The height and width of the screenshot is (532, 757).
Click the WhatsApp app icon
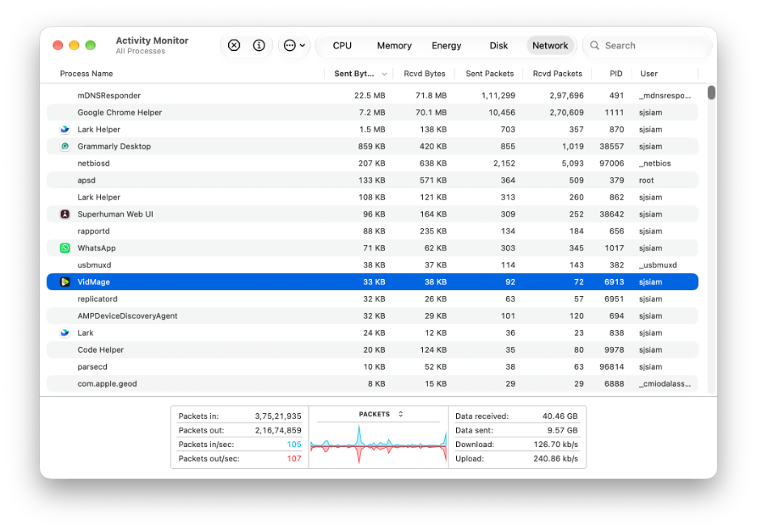coord(65,248)
